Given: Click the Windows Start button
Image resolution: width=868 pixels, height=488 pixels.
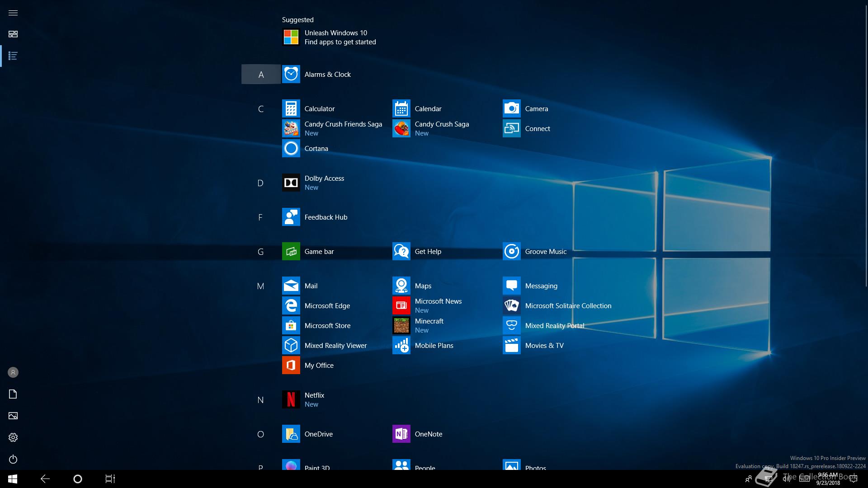Looking at the screenshot, I should pos(13,479).
